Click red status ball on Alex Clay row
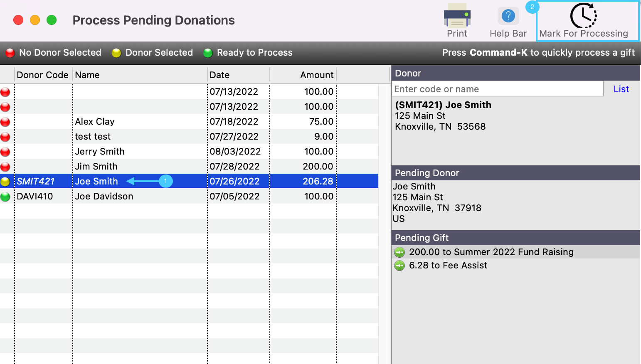Viewport: 641px width, 364px height. pyautogui.click(x=5, y=122)
